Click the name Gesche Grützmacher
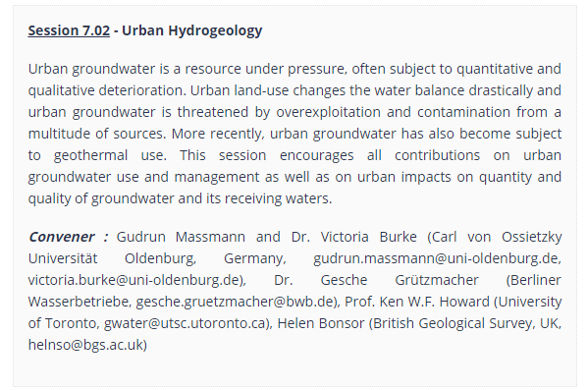The width and height of the screenshot is (588, 390). [x=400, y=280]
